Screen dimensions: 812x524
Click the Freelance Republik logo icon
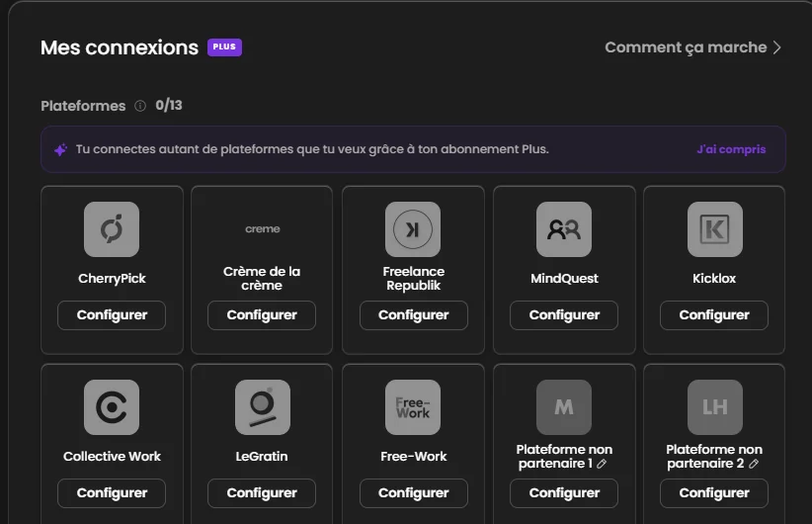pyautogui.click(x=413, y=229)
